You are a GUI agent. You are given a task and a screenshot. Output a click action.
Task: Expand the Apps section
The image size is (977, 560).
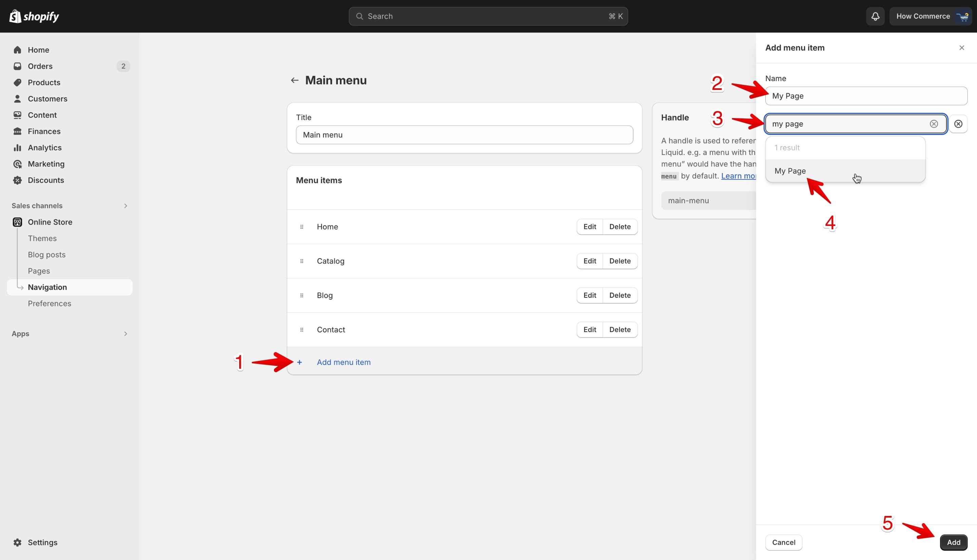point(126,334)
